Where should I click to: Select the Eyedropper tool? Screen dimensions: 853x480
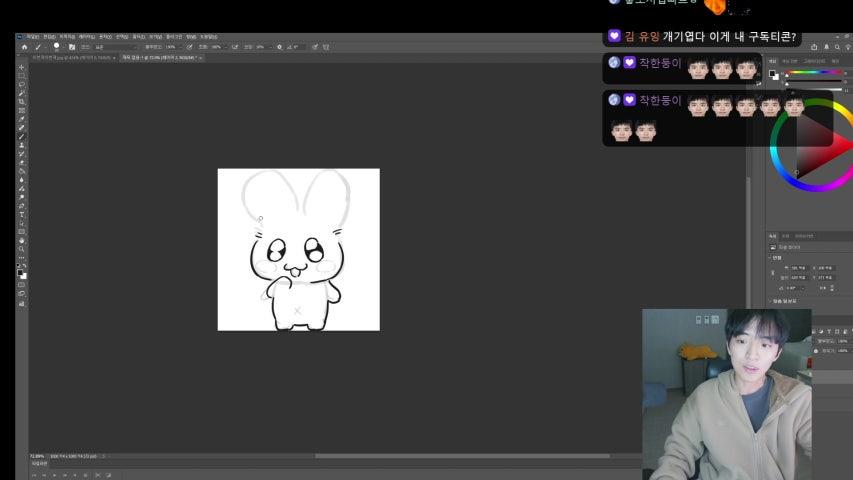(22, 119)
